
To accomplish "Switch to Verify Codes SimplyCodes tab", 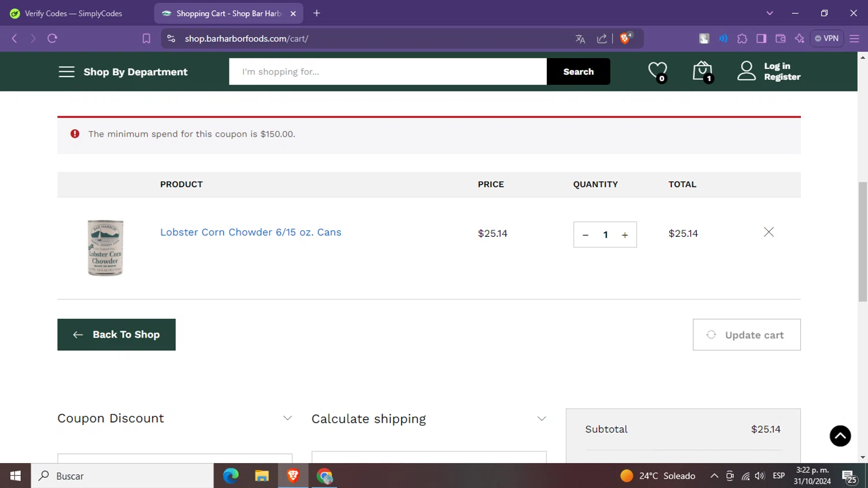I will [73, 13].
